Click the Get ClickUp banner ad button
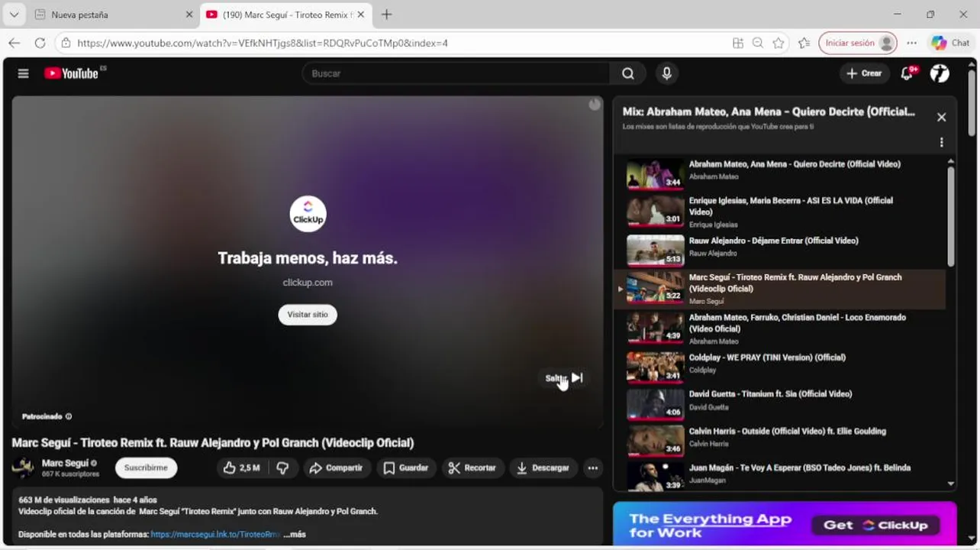980x550 pixels. pyautogui.click(x=875, y=525)
